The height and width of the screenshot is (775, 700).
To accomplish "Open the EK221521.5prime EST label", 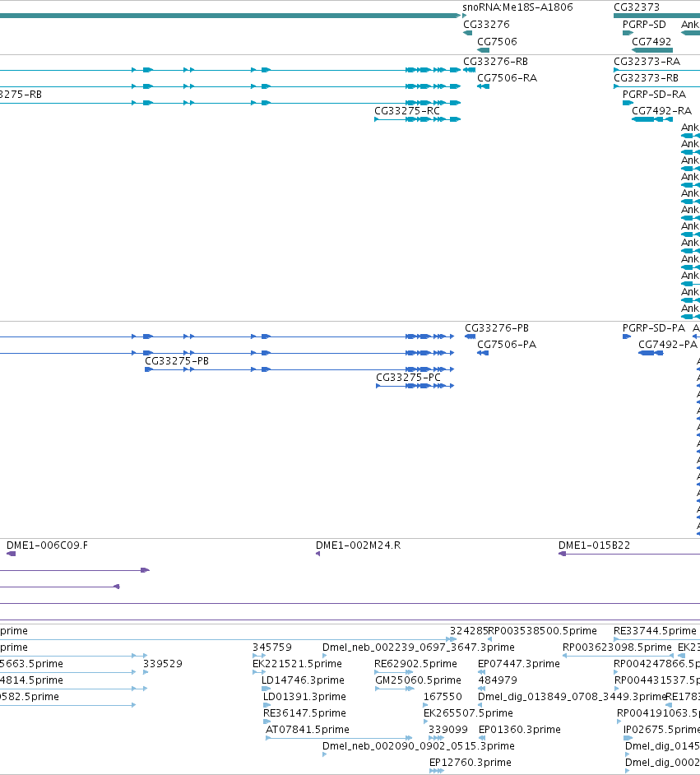I will tap(297, 663).
